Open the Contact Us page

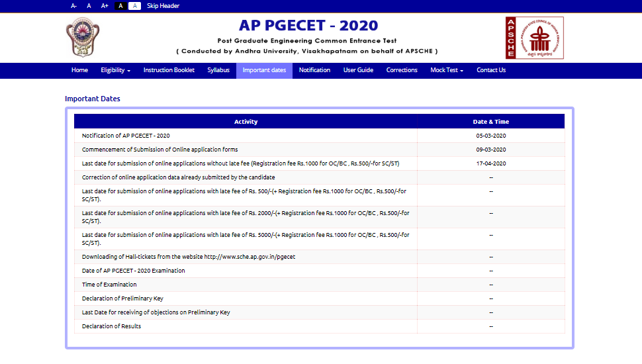(x=491, y=70)
